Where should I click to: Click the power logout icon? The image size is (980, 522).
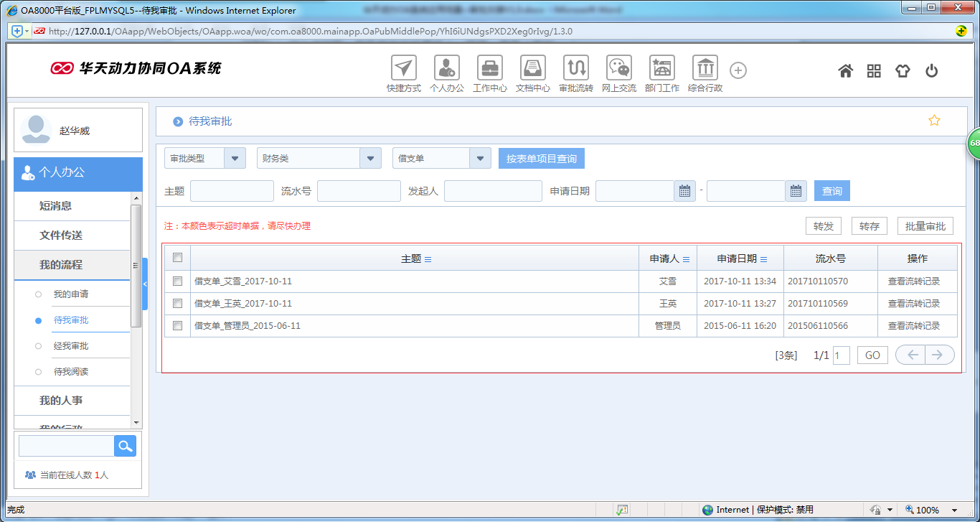coord(931,71)
